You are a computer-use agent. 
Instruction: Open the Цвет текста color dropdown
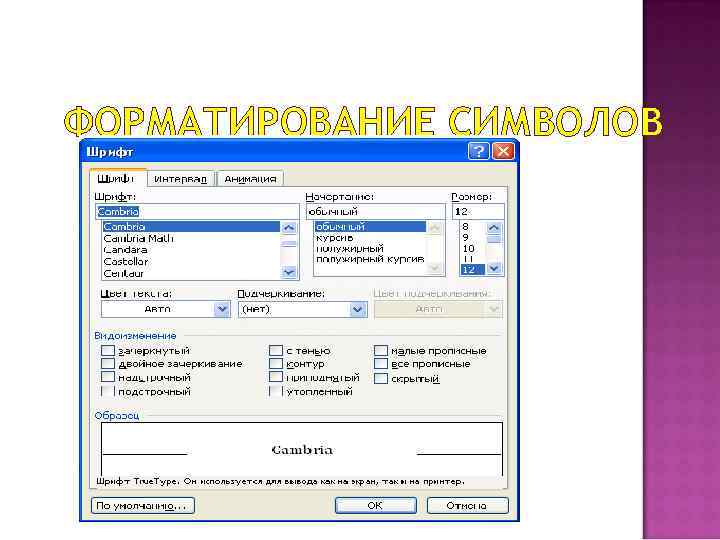click(166, 309)
